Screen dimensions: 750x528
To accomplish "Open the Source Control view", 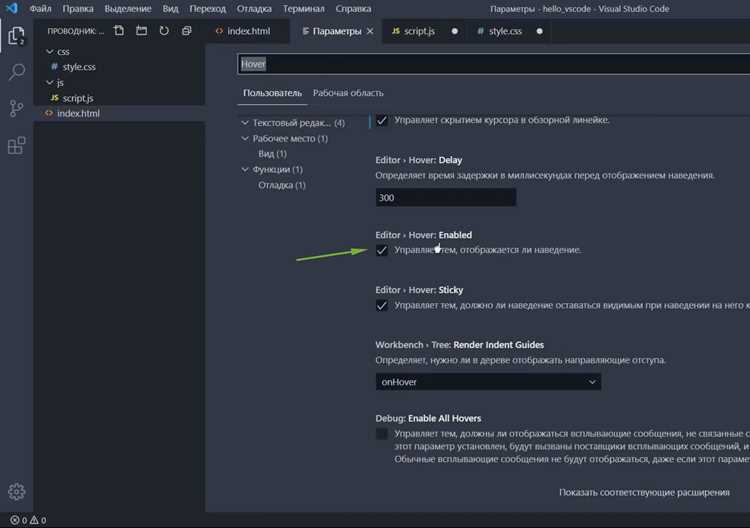I will pyautogui.click(x=16, y=109).
